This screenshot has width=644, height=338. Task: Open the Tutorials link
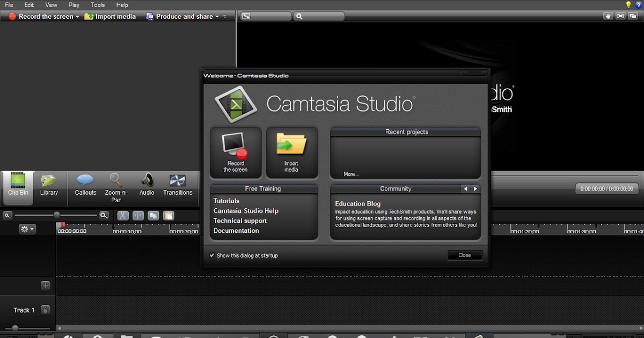pyautogui.click(x=226, y=201)
